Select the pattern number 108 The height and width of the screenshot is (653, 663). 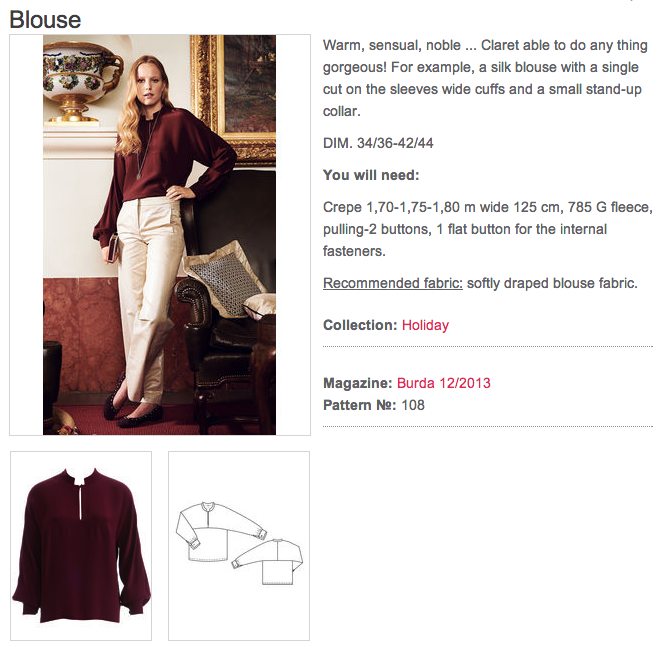[x=413, y=405]
